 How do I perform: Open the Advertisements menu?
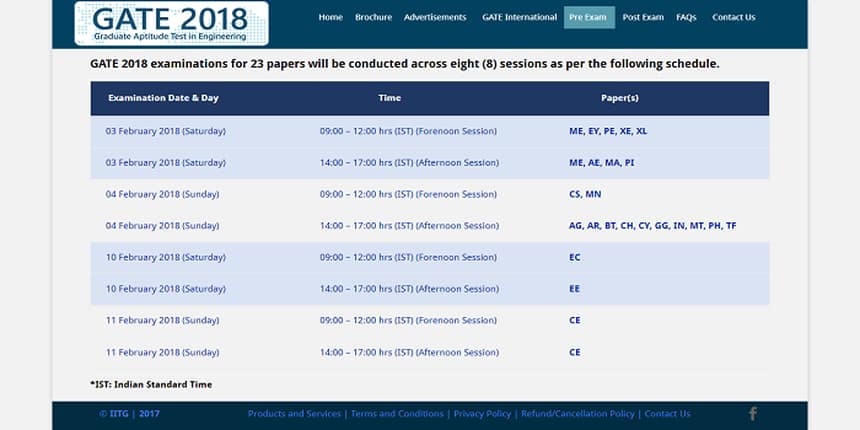pyautogui.click(x=435, y=18)
